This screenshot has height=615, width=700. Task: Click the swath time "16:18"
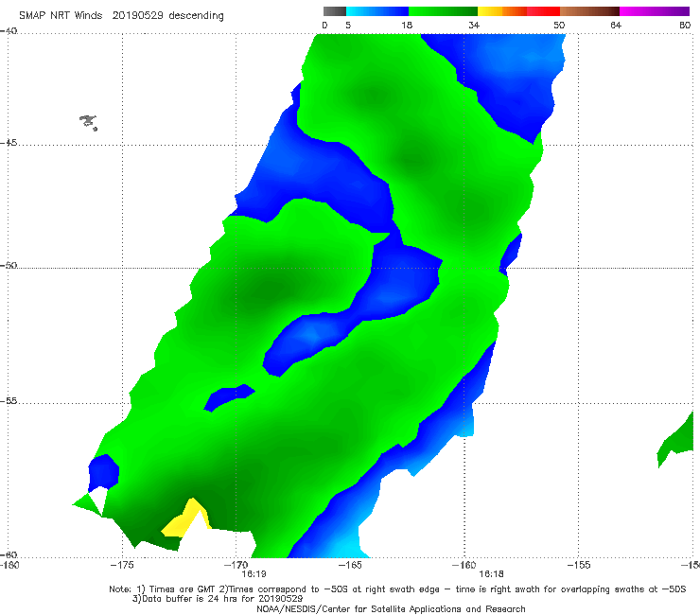tap(491, 574)
